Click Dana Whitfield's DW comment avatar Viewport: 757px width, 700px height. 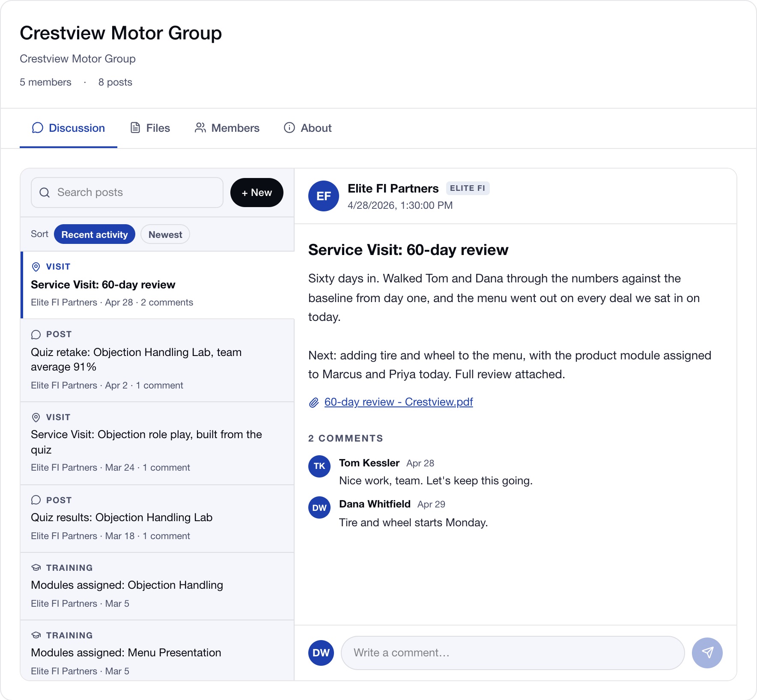(319, 507)
